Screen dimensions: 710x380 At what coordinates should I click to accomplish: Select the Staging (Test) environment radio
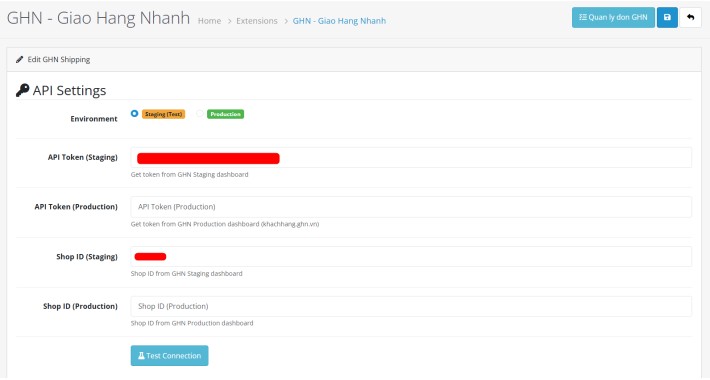[134, 113]
